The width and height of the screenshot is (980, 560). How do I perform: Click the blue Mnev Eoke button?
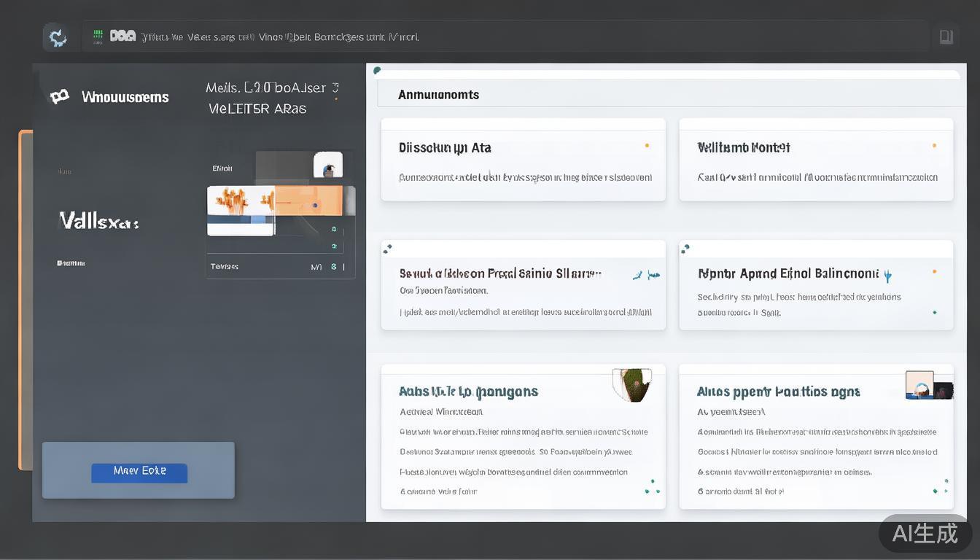[x=139, y=472]
